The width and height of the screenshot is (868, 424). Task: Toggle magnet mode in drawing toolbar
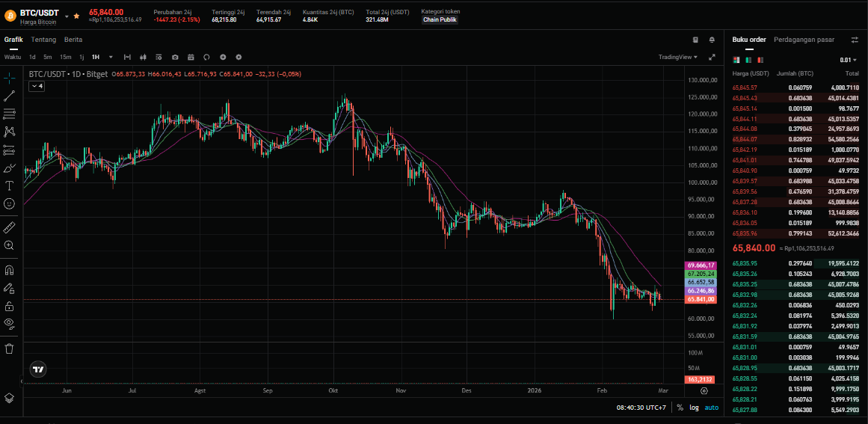click(9, 270)
